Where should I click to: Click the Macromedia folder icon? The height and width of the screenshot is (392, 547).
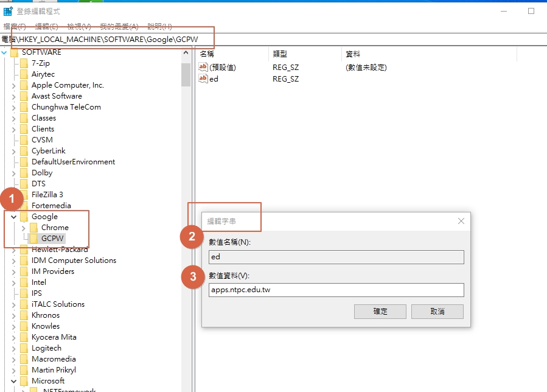click(24, 359)
